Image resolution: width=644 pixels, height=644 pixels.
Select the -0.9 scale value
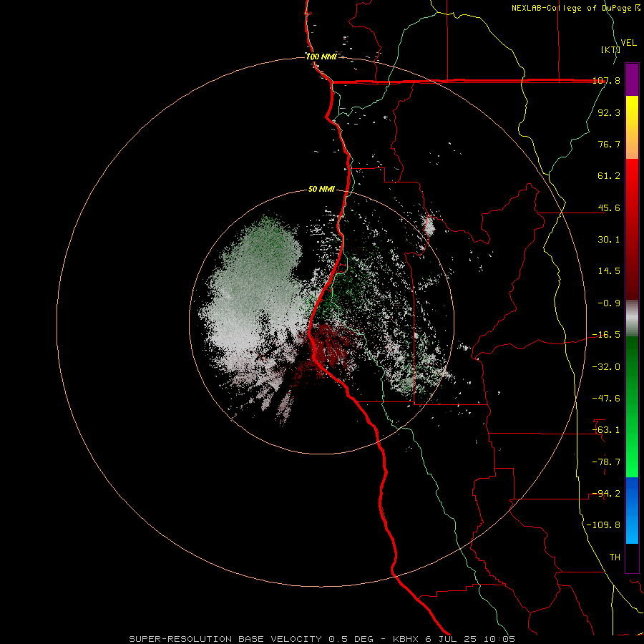point(609,303)
